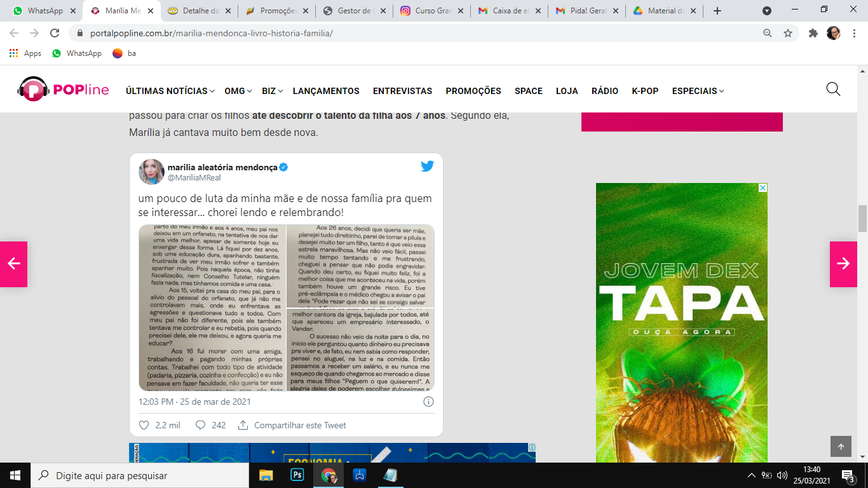Open File Explorer from the taskbar
The image size is (868, 488).
coord(266,475)
